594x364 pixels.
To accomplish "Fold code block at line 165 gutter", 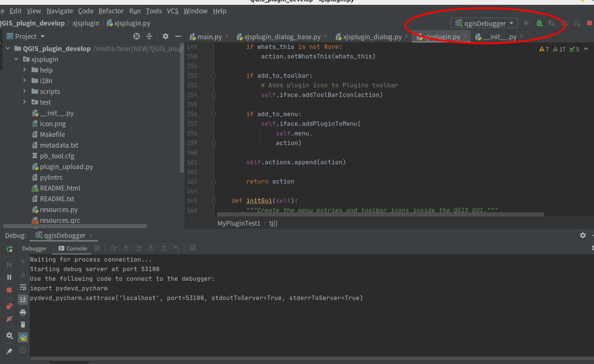I will (x=214, y=201).
